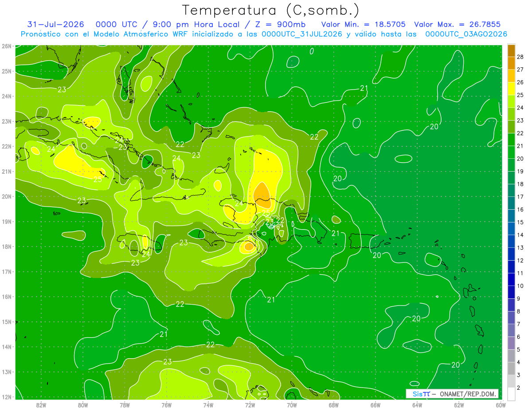Click the 13N latitude axis label
The width and height of the screenshot is (532, 411).
[6, 372]
